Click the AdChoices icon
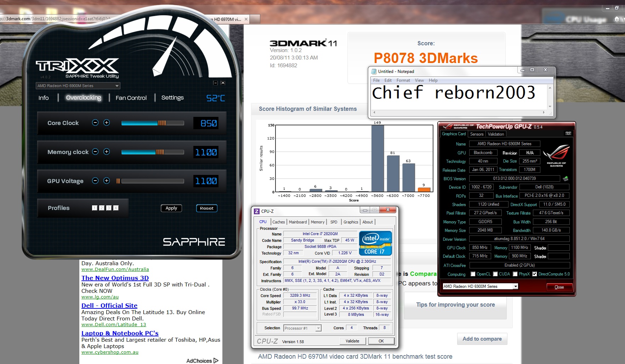Viewport: 625px width, 364px height. (x=216, y=360)
